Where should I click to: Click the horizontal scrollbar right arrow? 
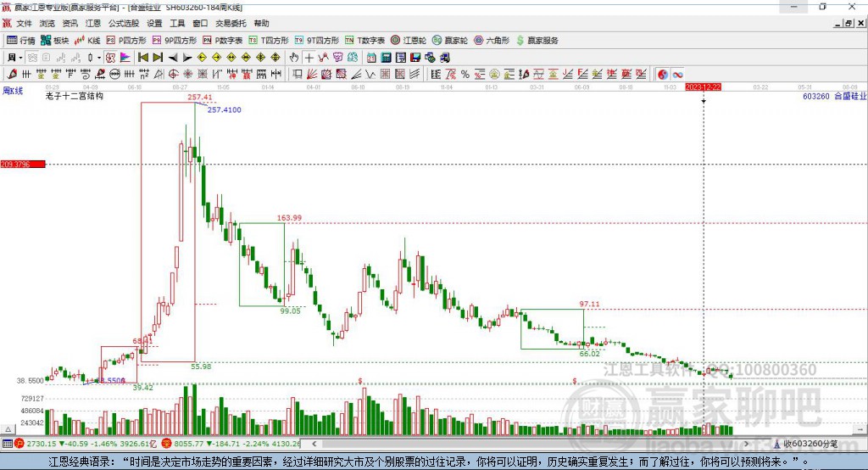(x=746, y=444)
